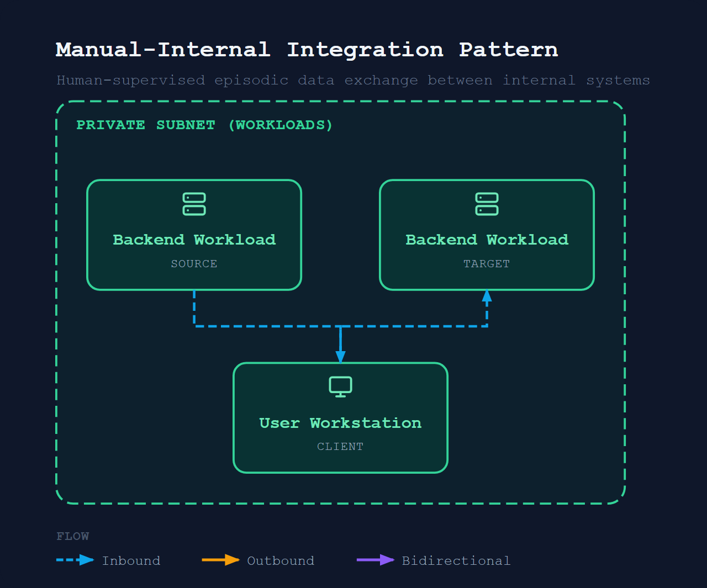The width and height of the screenshot is (707, 588).
Task: Click the 'Outbound' legend text
Action: coord(281,560)
